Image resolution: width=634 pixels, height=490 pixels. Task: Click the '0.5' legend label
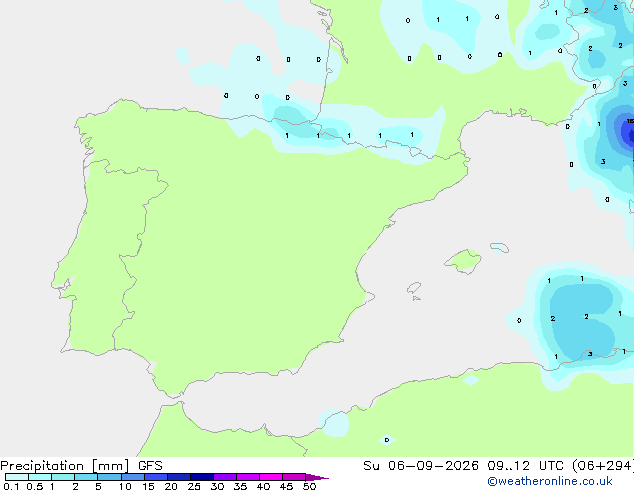pos(35,486)
